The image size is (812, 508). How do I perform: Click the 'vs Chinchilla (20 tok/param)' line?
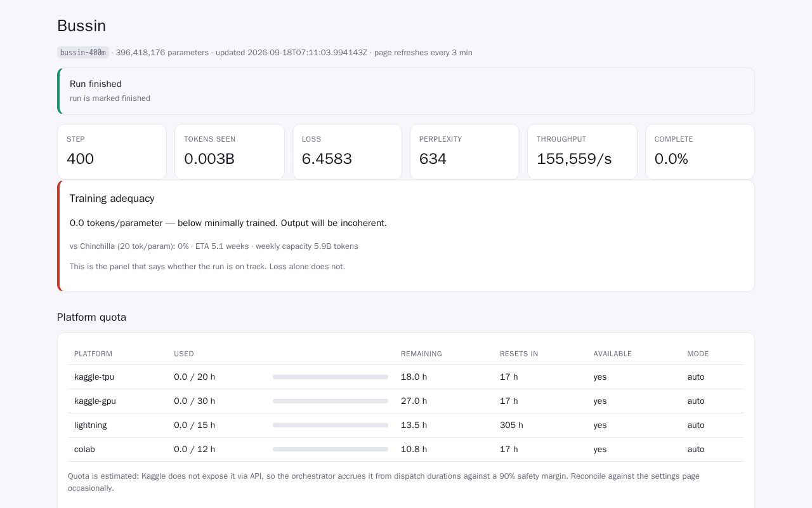click(214, 246)
